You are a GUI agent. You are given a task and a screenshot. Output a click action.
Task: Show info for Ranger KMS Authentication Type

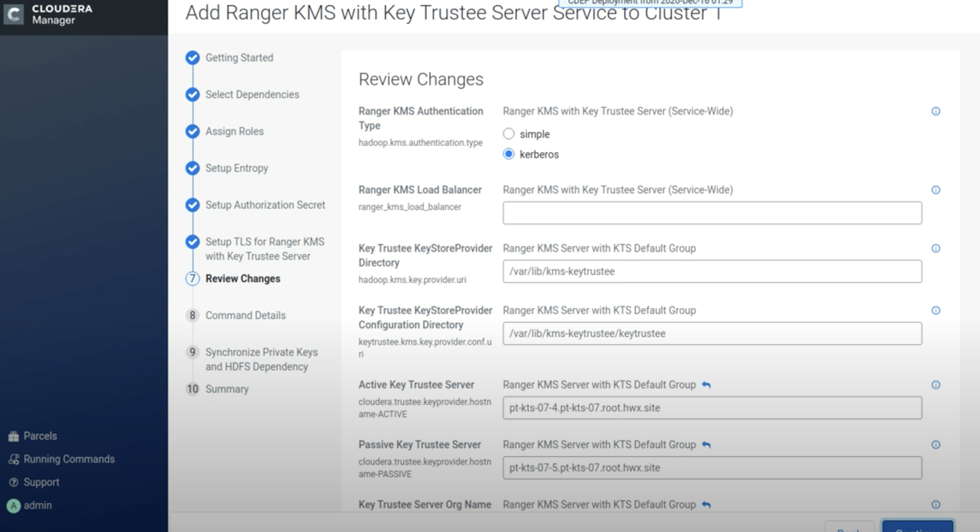(936, 111)
